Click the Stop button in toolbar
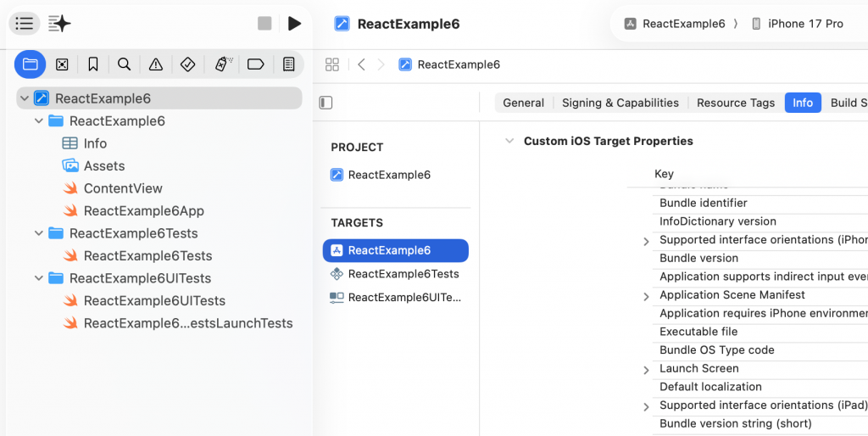This screenshot has height=436, width=868. click(x=264, y=24)
